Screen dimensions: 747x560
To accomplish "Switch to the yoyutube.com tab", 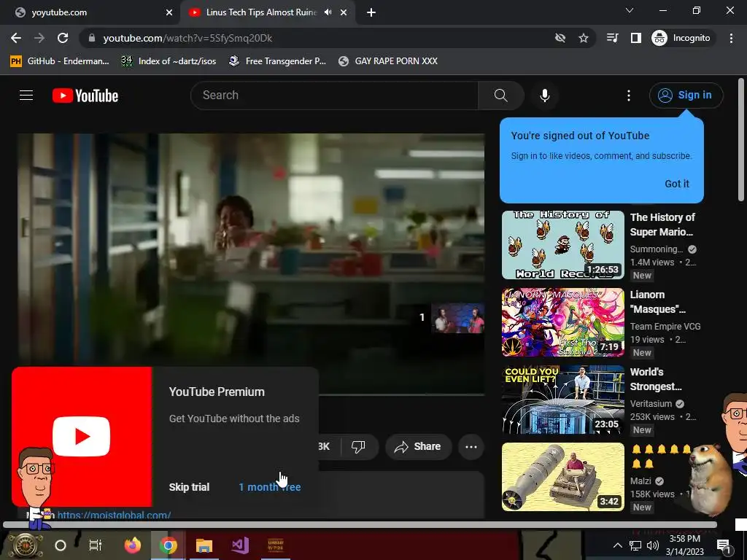I will [90, 12].
